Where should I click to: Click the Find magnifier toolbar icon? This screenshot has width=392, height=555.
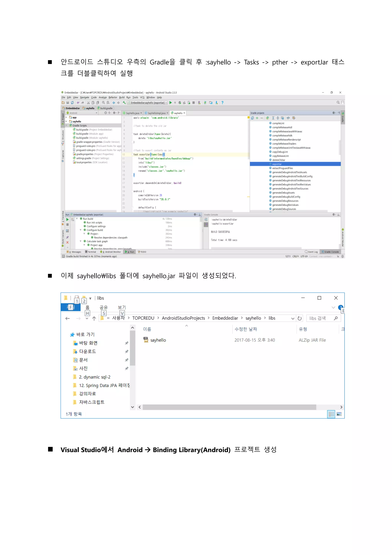(103, 103)
